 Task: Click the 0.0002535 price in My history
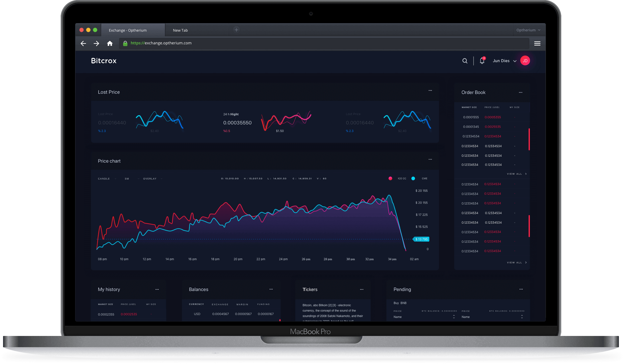[129, 314]
